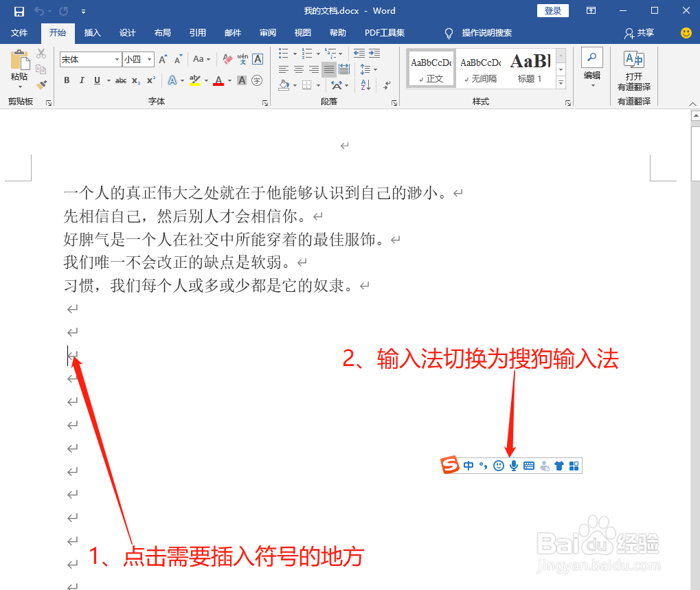Toggle Bold formatting
The width and height of the screenshot is (700, 590).
point(67,81)
